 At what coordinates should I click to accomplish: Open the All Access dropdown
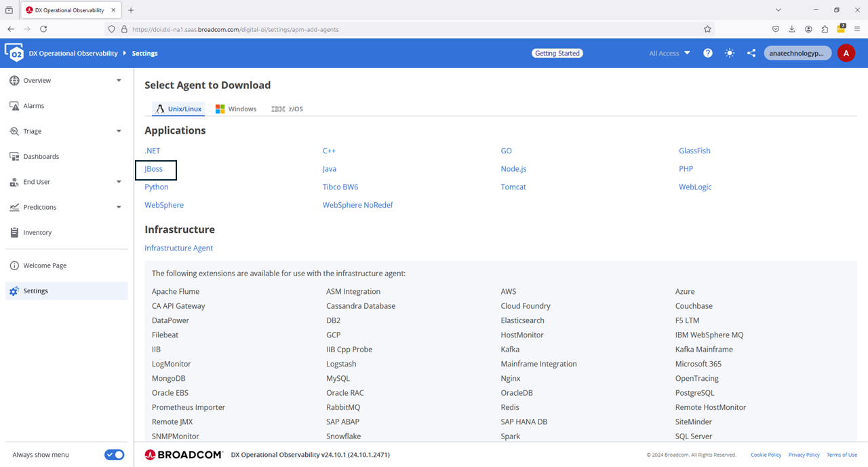[669, 53]
